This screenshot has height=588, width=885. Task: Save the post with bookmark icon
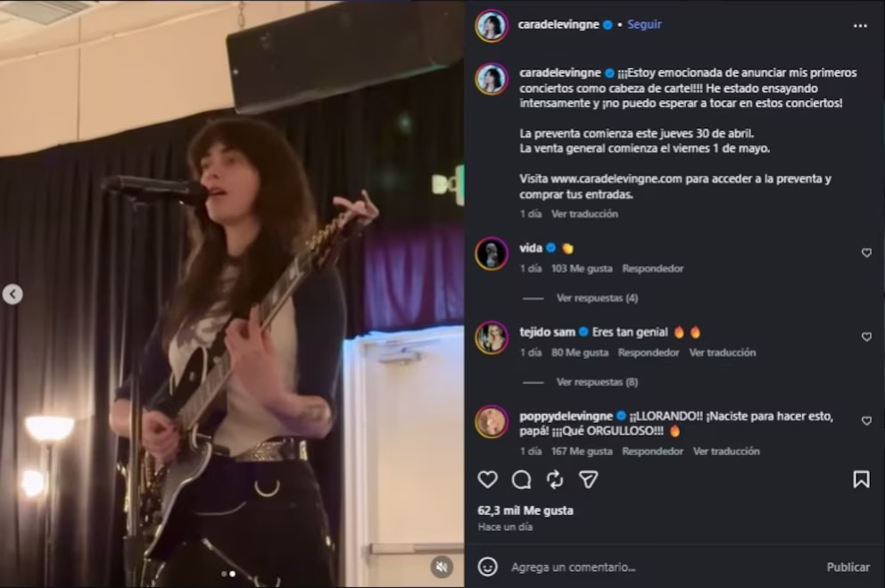(861, 480)
